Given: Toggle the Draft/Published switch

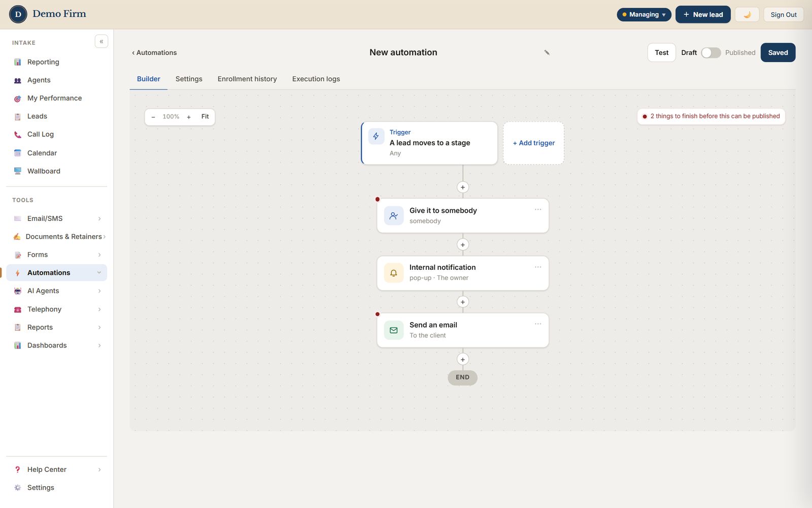Looking at the screenshot, I should pyautogui.click(x=711, y=53).
